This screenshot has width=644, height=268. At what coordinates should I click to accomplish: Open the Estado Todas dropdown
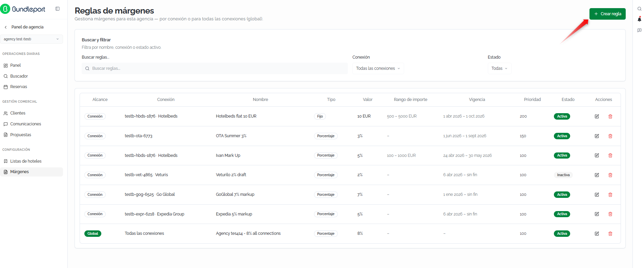(x=499, y=68)
